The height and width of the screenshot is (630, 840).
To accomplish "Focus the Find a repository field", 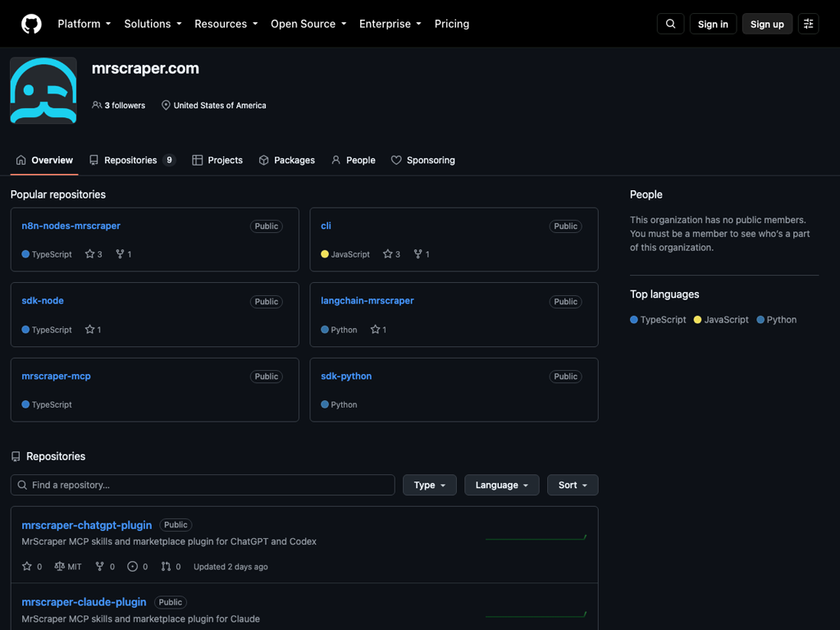I will coord(203,485).
